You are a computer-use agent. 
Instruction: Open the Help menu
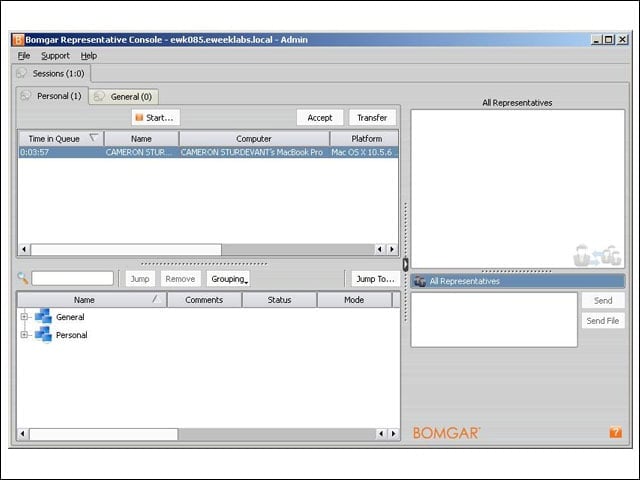coord(89,56)
